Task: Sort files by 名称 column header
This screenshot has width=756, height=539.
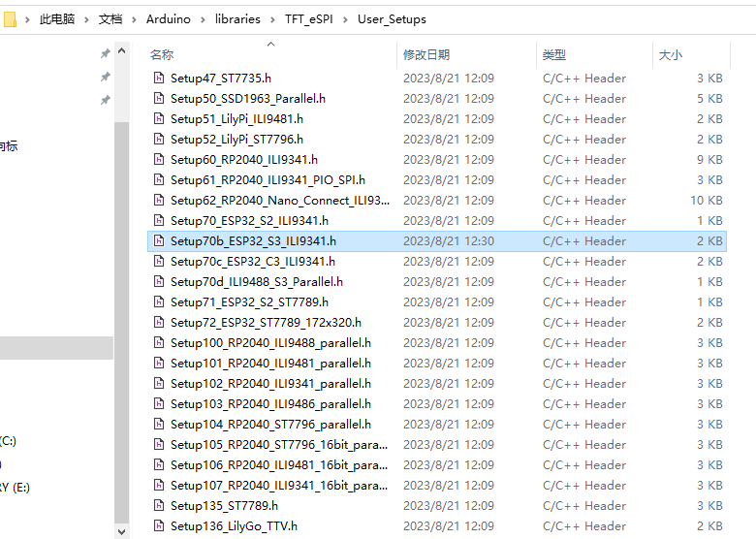Action: coord(162,55)
